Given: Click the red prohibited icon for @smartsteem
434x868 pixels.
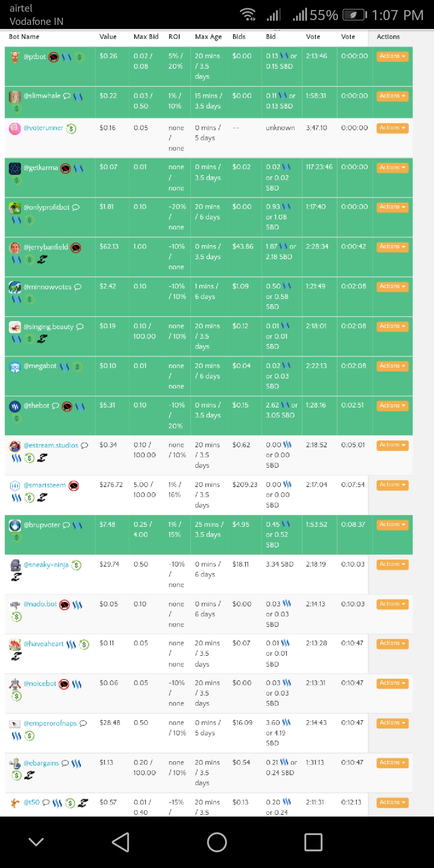Looking at the screenshot, I should tap(74, 486).
